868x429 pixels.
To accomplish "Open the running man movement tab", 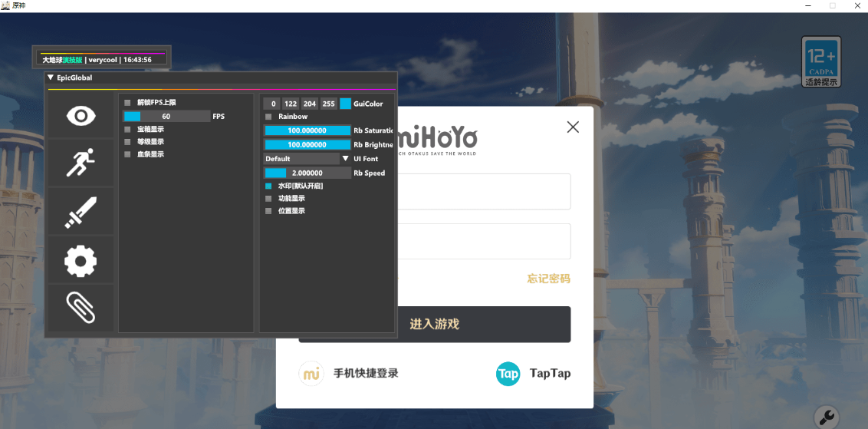I will 81,163.
